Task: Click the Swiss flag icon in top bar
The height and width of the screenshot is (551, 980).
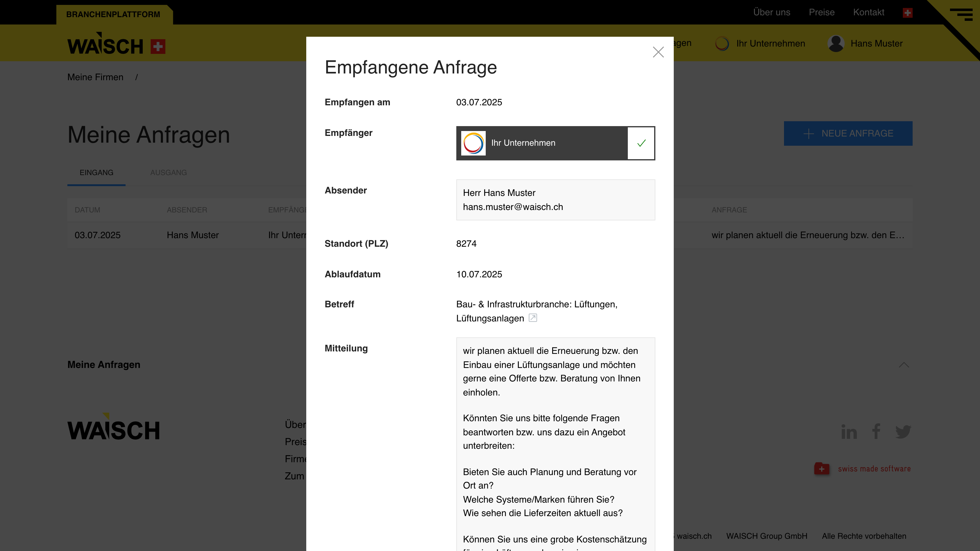Action: tap(907, 13)
